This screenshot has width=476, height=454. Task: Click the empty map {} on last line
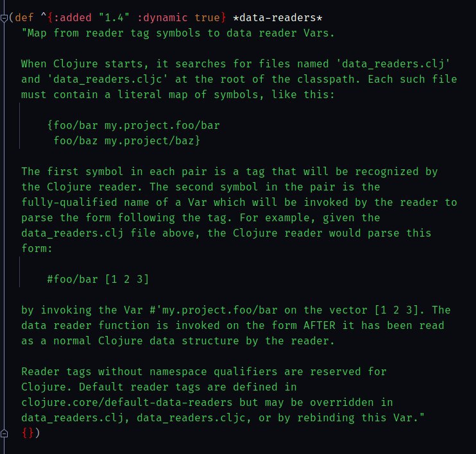point(28,433)
